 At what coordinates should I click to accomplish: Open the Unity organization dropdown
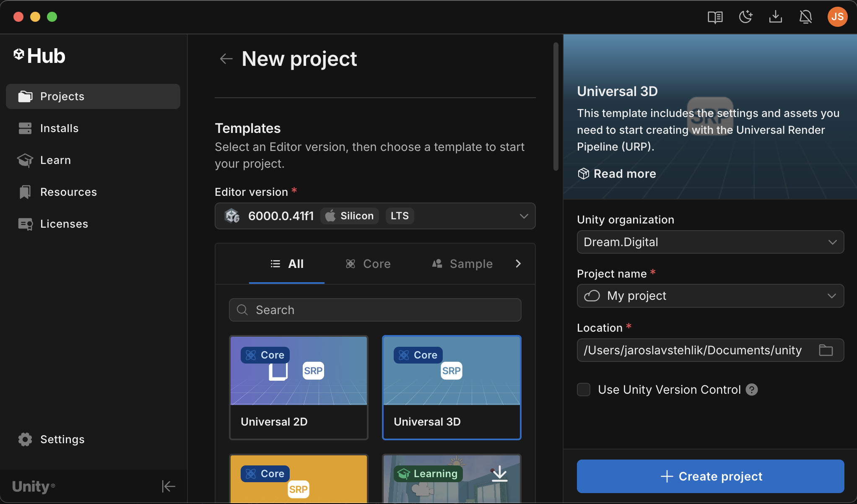833,242
